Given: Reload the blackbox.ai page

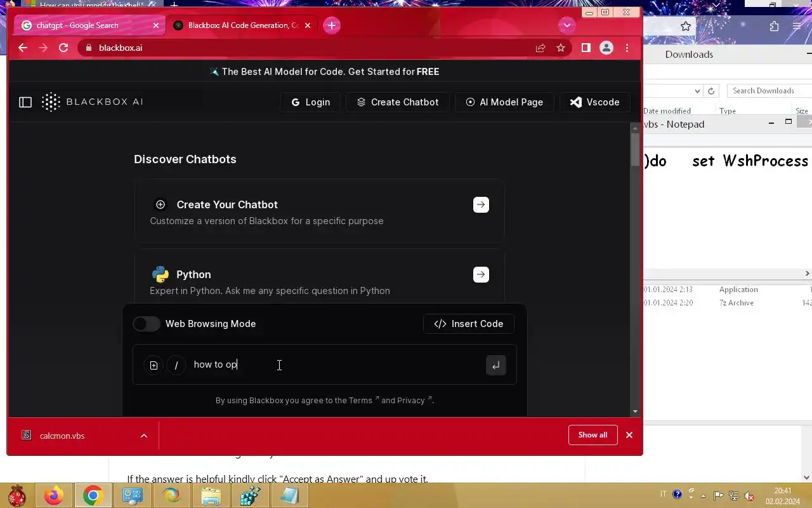Looking at the screenshot, I should click(x=63, y=48).
